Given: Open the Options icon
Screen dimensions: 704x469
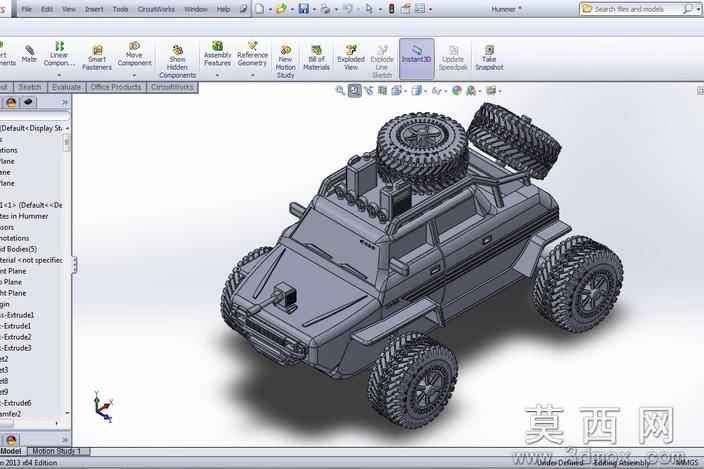Looking at the screenshot, I should (419, 9).
